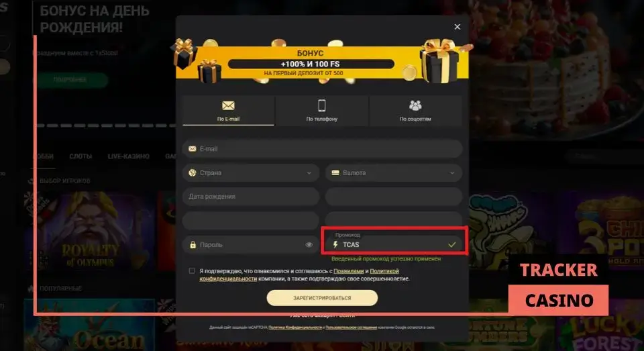Click the E-mail input field
644x351 pixels.
(323, 149)
